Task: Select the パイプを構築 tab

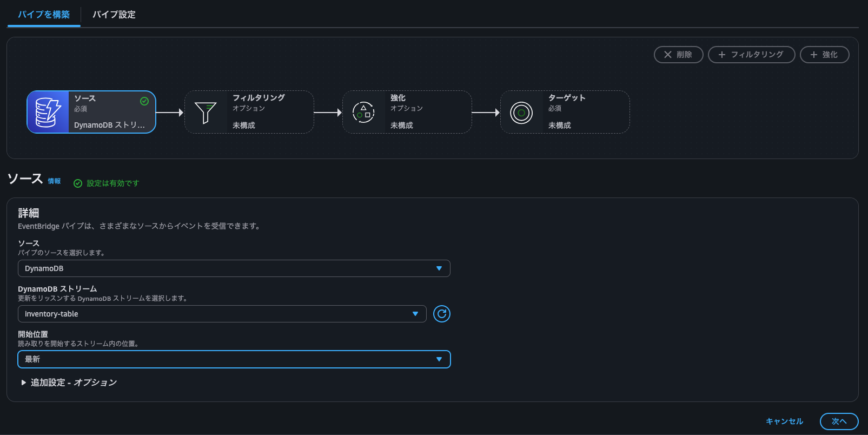Action: tap(44, 15)
